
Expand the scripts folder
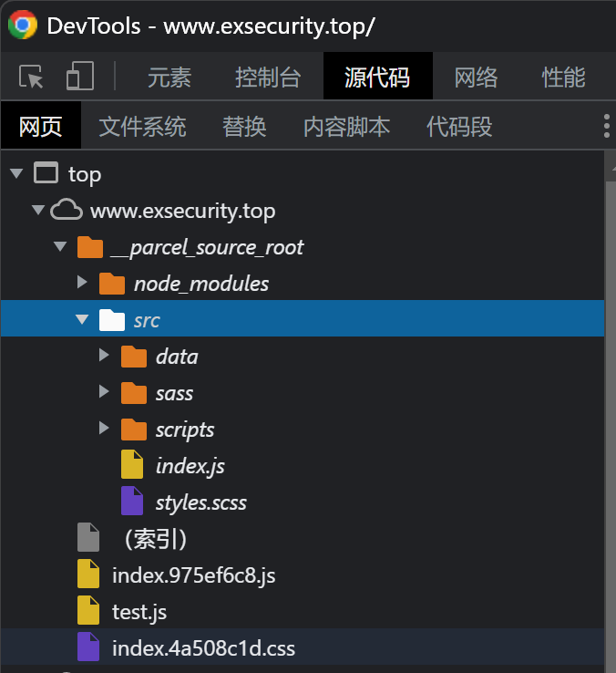[x=103, y=428]
